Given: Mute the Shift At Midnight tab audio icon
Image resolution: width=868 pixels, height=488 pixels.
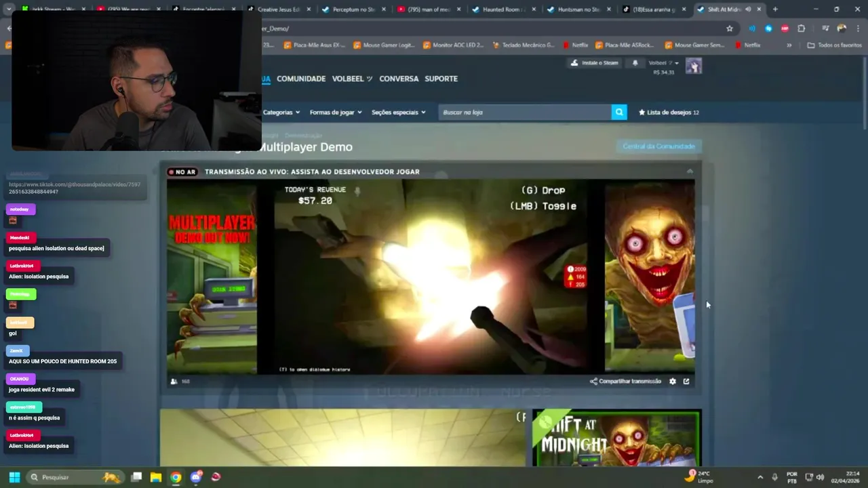Looking at the screenshot, I should pyautogui.click(x=748, y=9).
